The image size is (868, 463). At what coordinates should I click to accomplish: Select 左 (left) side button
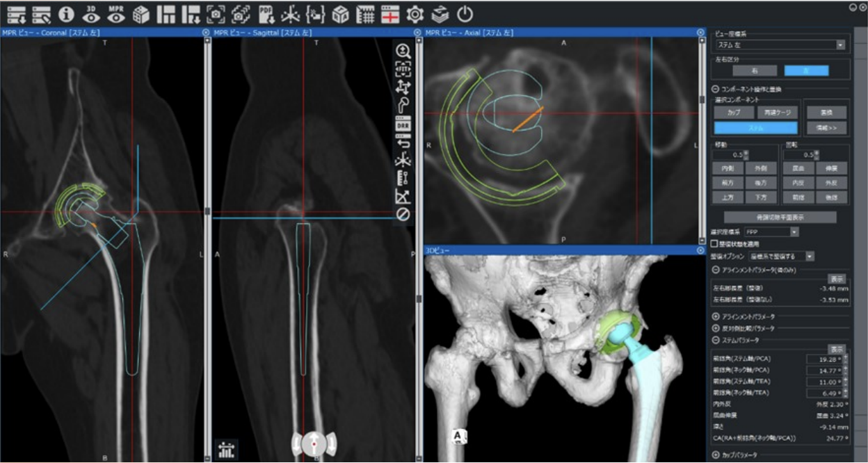(x=806, y=70)
